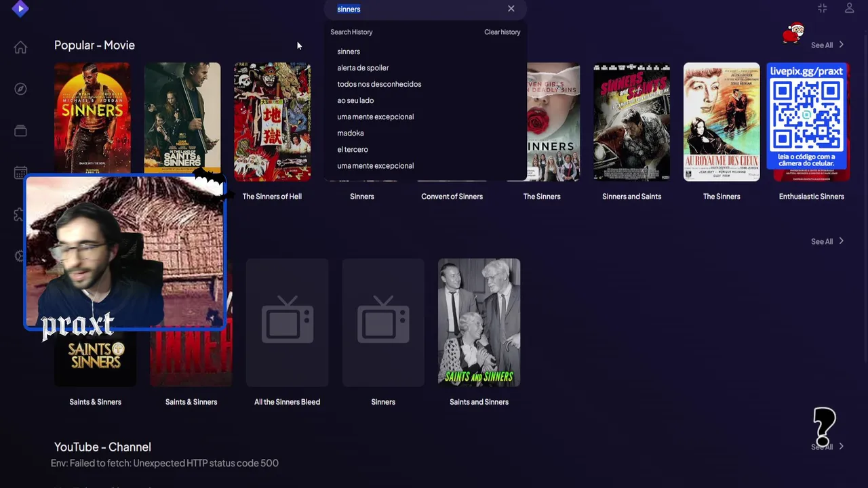Select 'madoka' from search history
Viewport: 868px width, 488px height.
point(351,133)
